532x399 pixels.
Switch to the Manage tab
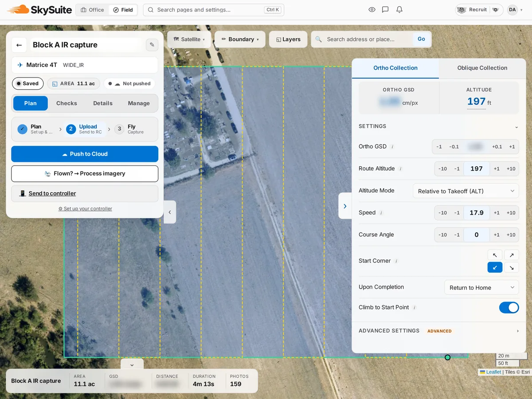(139, 103)
